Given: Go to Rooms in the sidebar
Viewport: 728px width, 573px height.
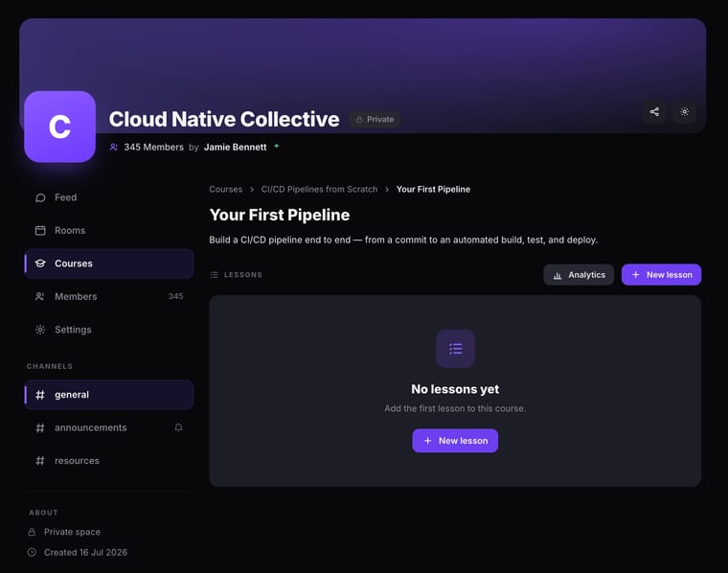Looking at the screenshot, I should coord(109,230).
